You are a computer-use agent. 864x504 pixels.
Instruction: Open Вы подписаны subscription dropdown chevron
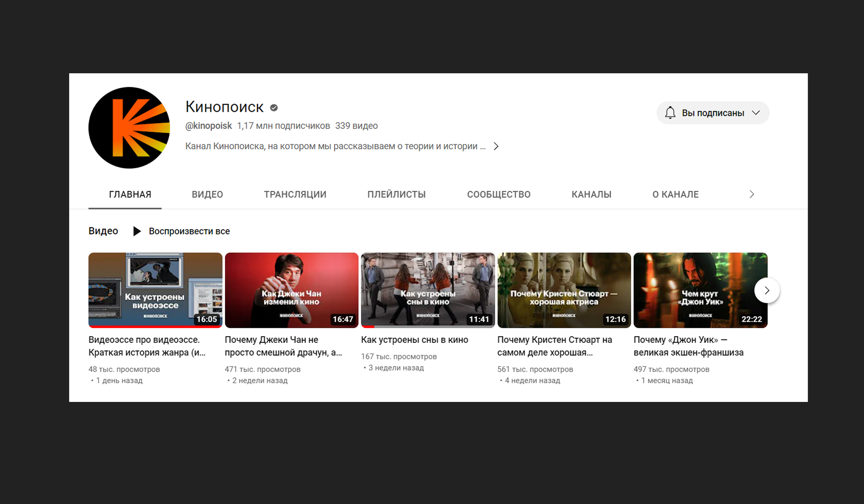(756, 113)
